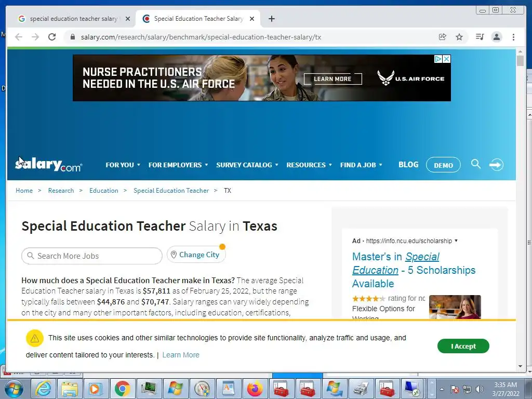The width and height of the screenshot is (532, 399).
Task: Show hidden tray icons arrow
Action: [x=442, y=389]
